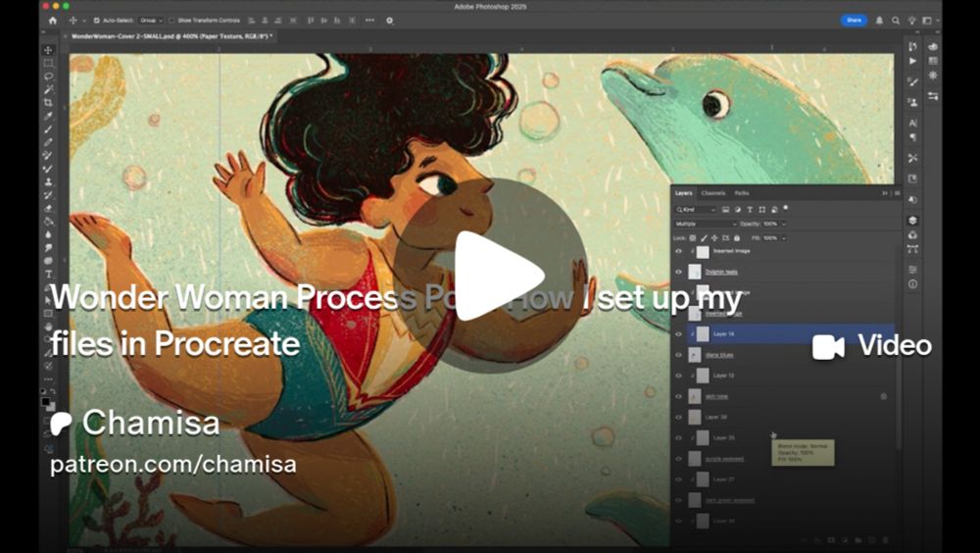Open the patreon.com/chamisa link
Screen dimensions: 980x553
pyautogui.click(x=173, y=464)
